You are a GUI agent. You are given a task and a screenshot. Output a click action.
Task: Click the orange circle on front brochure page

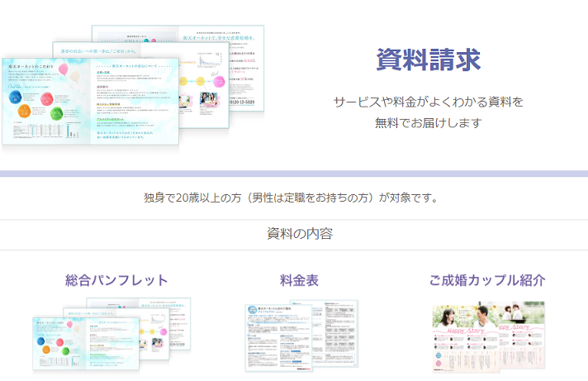pyautogui.click(x=25, y=112)
